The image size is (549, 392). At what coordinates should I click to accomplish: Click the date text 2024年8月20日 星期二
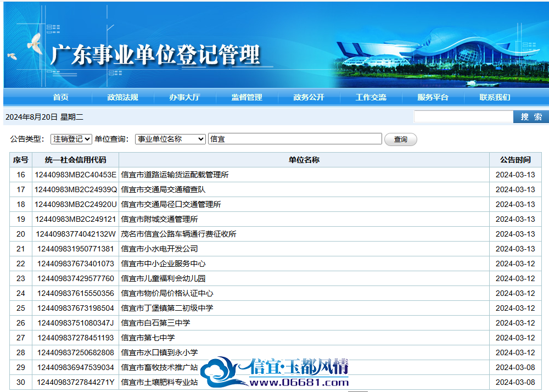tap(44, 117)
